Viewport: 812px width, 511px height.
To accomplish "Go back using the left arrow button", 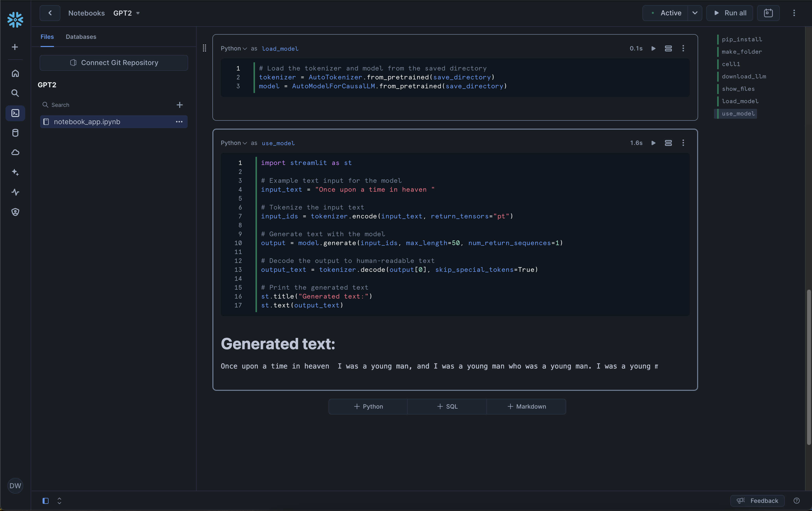I will point(50,13).
